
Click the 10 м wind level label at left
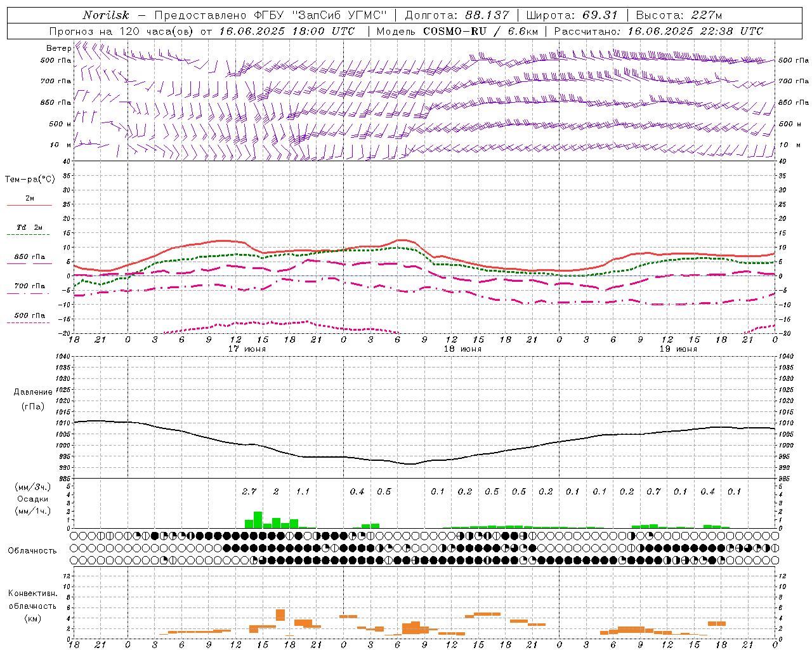(x=60, y=145)
